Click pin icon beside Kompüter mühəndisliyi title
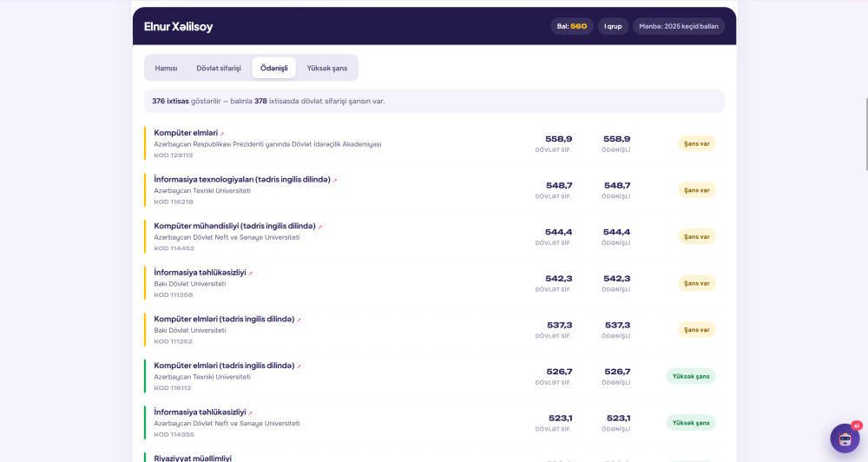Viewport: 868px width, 462px height. (320, 227)
